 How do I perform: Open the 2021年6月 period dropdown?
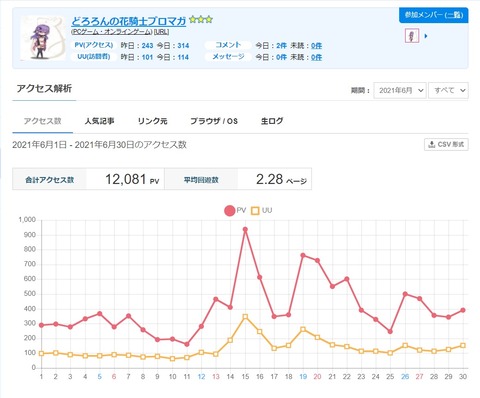tap(400, 90)
